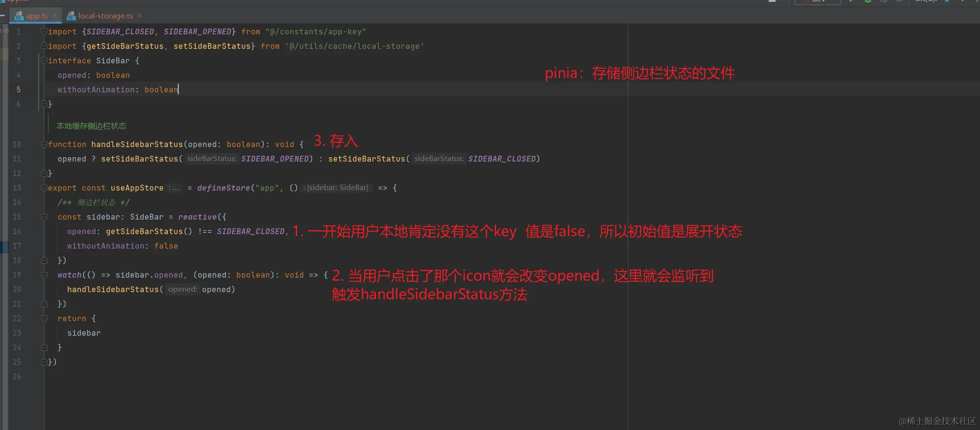The height and width of the screenshot is (430, 980).
Task: Click the TypeScript file icon on local-storage.ts tab
Action: [71, 16]
